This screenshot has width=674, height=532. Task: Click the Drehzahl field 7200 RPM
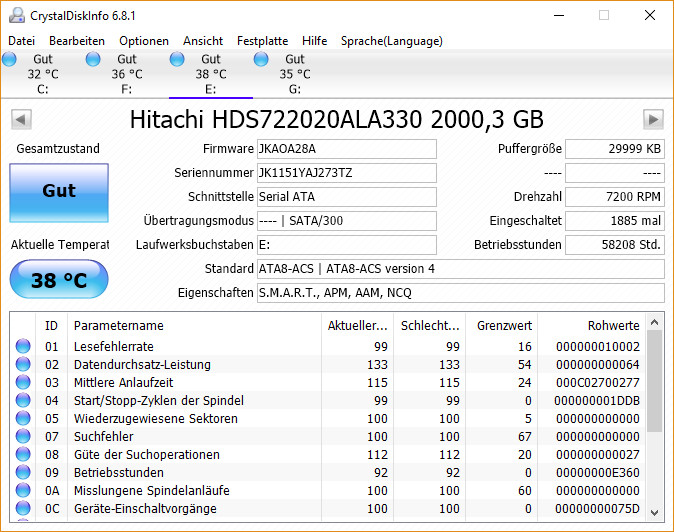[x=615, y=197]
